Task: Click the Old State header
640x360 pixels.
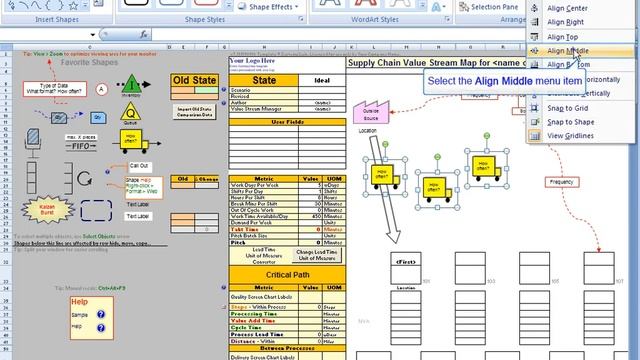Action: (x=194, y=80)
